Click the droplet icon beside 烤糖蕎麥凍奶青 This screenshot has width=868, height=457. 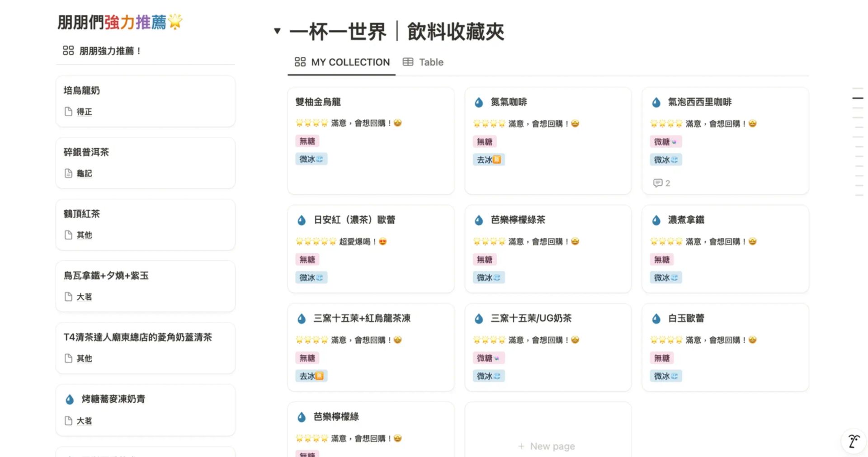70,400
